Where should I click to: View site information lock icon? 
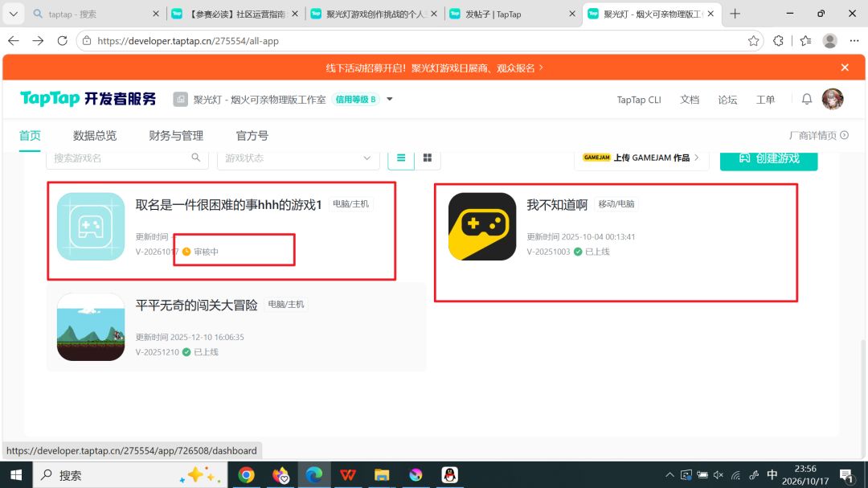click(x=87, y=41)
